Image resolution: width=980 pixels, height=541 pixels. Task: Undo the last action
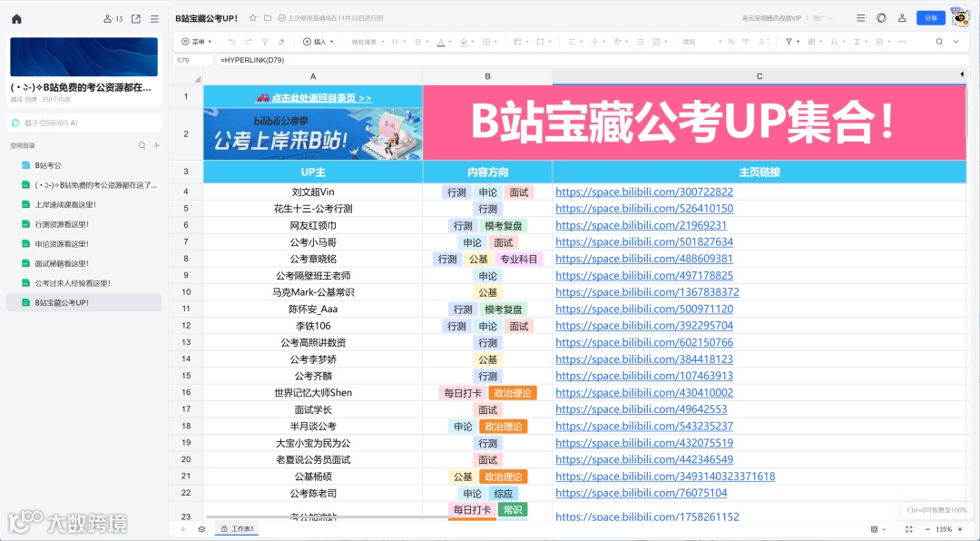232,42
